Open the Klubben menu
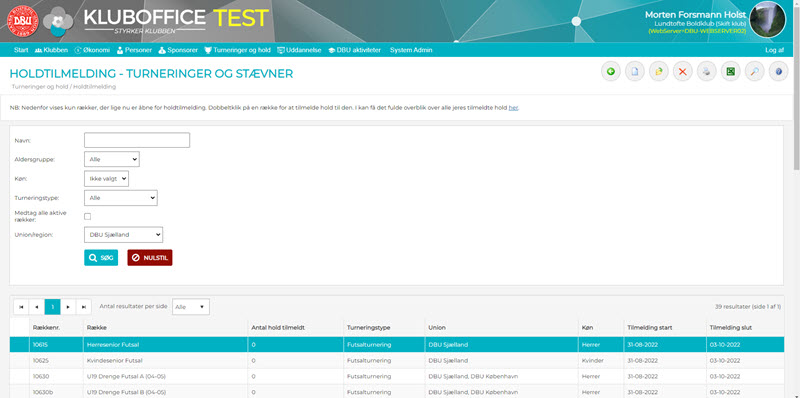This screenshot has width=800, height=398. 52,50
